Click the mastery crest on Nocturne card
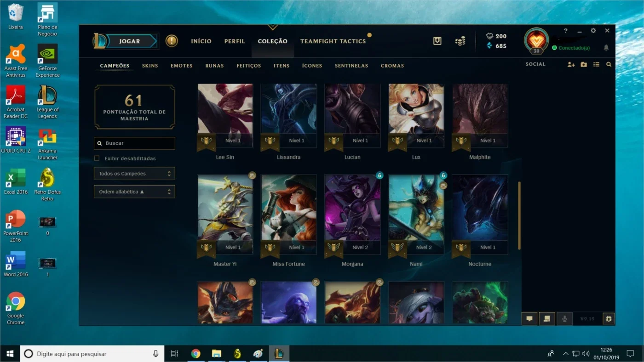The width and height of the screenshot is (644, 362). [461, 248]
